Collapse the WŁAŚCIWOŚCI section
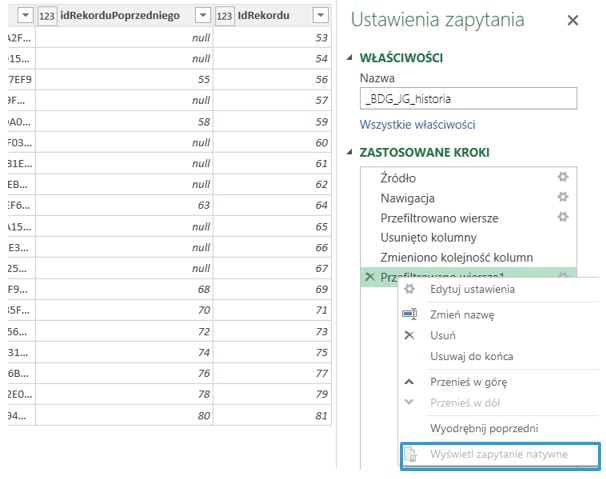Image resolution: width=606 pixels, height=479 pixels. [349, 58]
